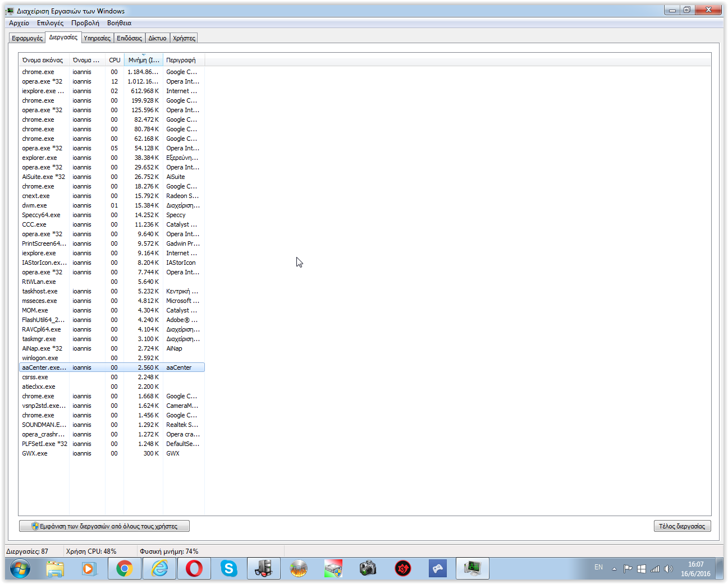This screenshot has width=728, height=584.
Task: Sort by the CPU column header
Action: click(115, 60)
